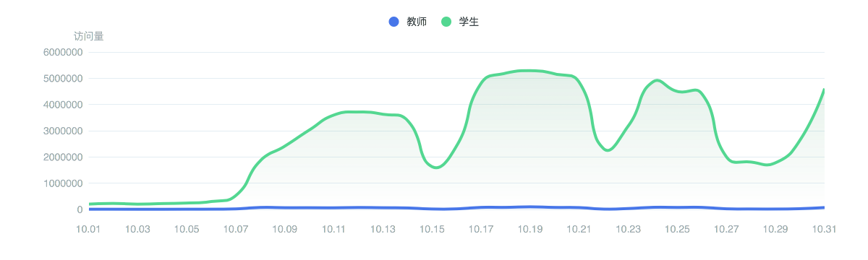Click green line dip near 10.15
This screenshot has height=260, width=868.
(436, 168)
